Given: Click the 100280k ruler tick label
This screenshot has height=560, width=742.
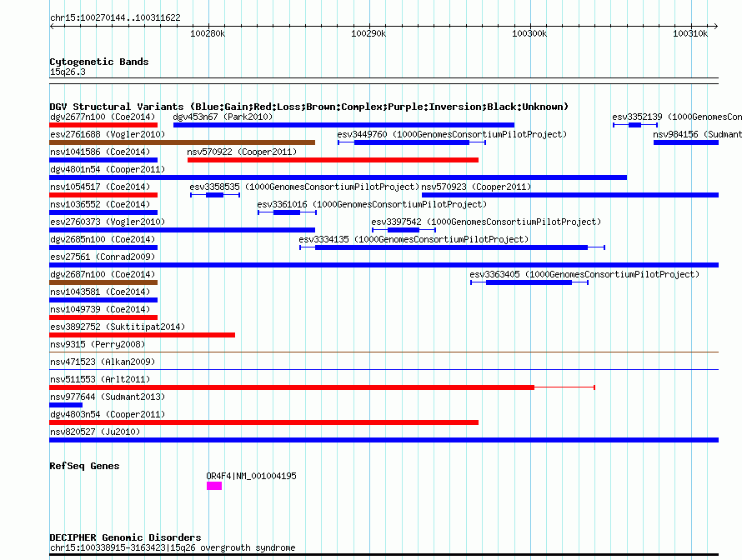Looking at the screenshot, I should point(208,33).
